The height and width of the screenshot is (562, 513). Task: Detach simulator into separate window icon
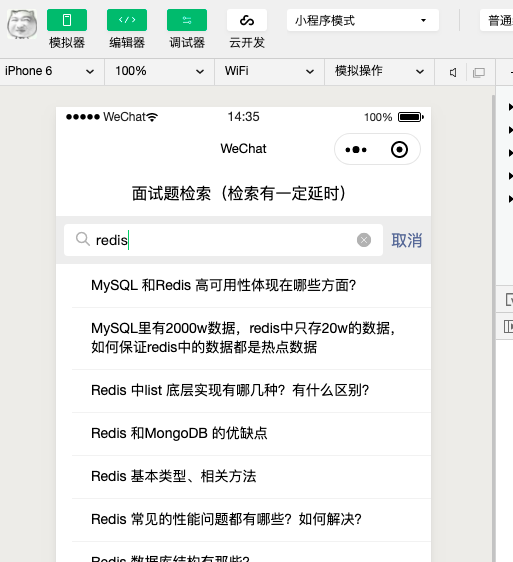479,72
